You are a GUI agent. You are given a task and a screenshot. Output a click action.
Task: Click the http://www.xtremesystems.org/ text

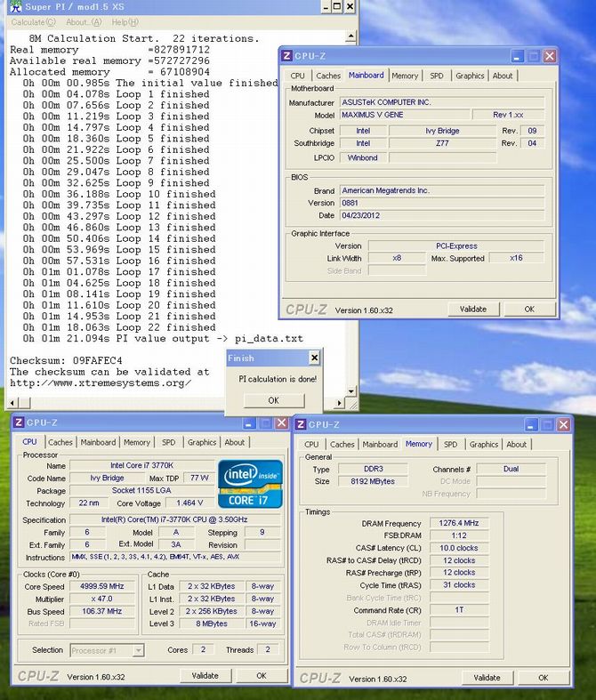coord(101,383)
